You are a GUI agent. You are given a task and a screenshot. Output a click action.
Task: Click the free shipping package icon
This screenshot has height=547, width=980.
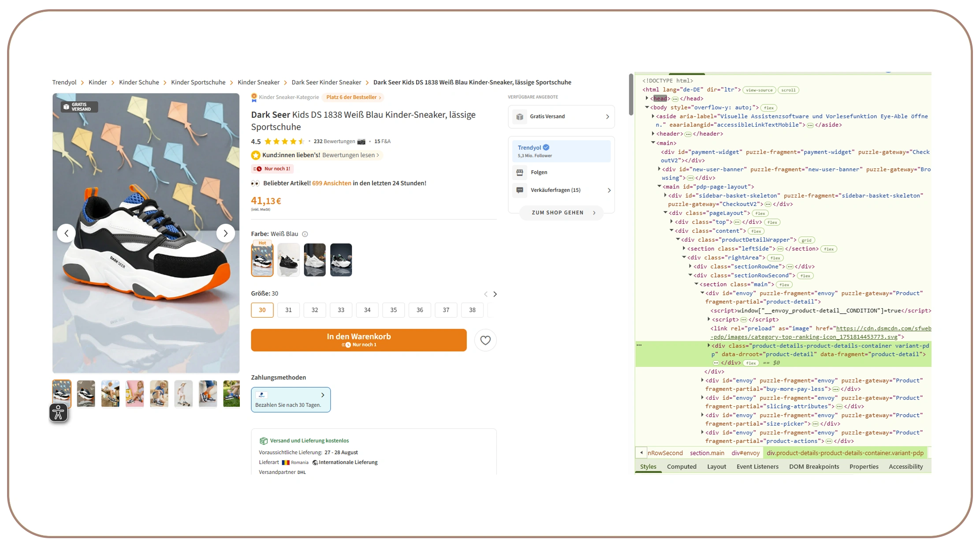263,441
